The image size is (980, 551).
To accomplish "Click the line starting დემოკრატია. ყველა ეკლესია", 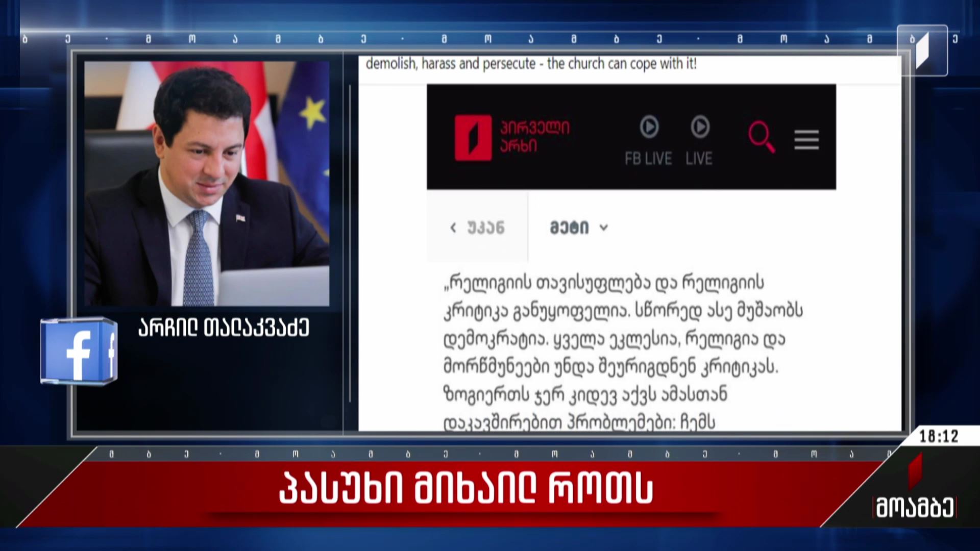I will [x=615, y=339].
